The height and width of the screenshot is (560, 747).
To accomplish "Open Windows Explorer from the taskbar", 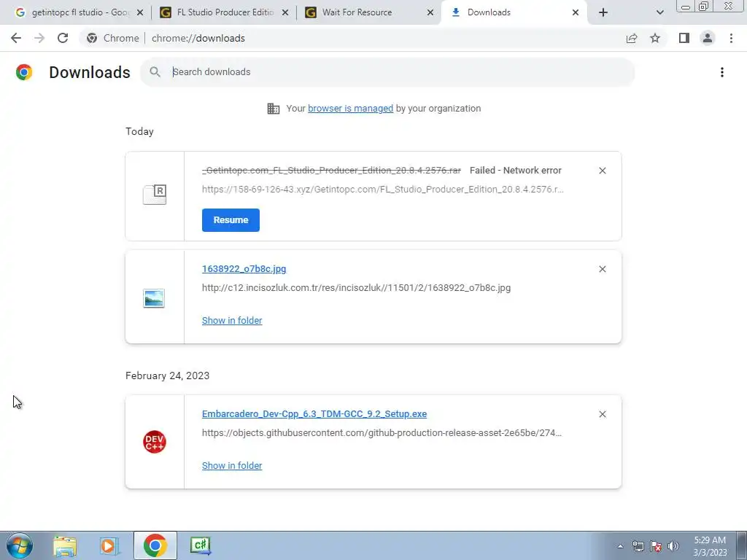I will [x=65, y=545].
